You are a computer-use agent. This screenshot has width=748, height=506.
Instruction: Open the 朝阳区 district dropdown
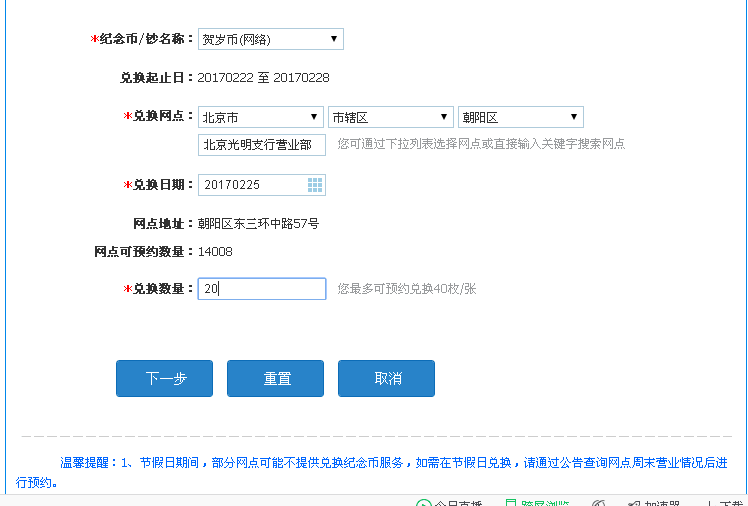[520, 117]
